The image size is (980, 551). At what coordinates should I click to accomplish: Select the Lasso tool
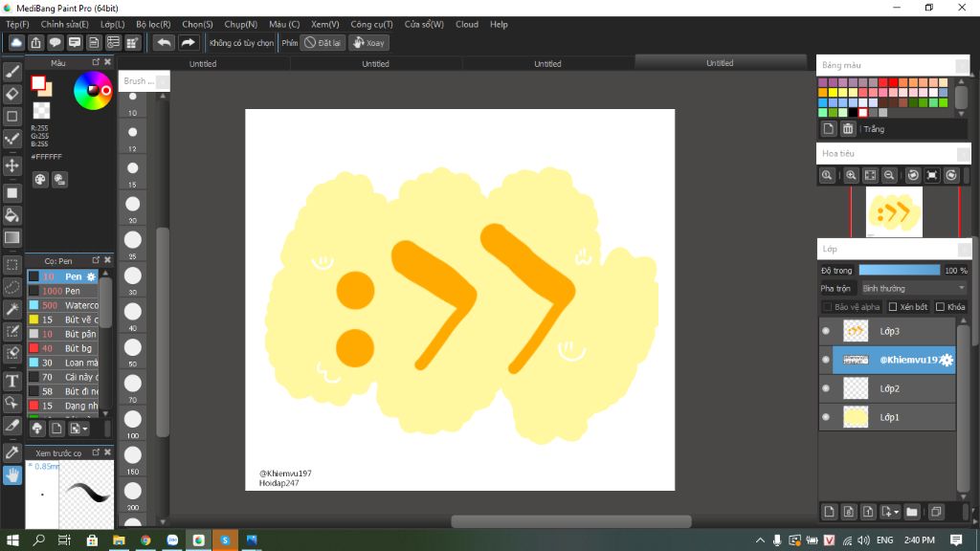pos(11,287)
